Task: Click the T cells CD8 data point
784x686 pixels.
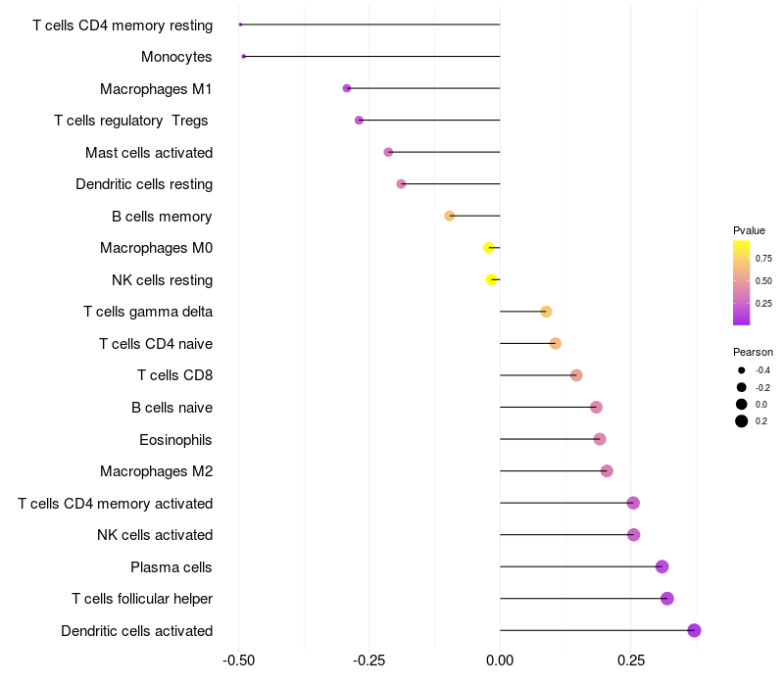Action: (x=576, y=375)
